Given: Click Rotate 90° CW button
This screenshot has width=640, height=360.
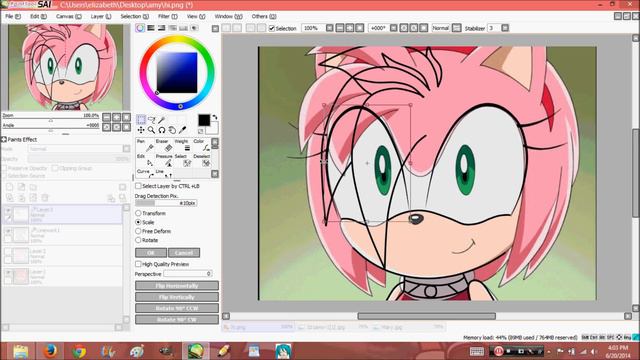Looking at the screenshot, I should point(177,319).
